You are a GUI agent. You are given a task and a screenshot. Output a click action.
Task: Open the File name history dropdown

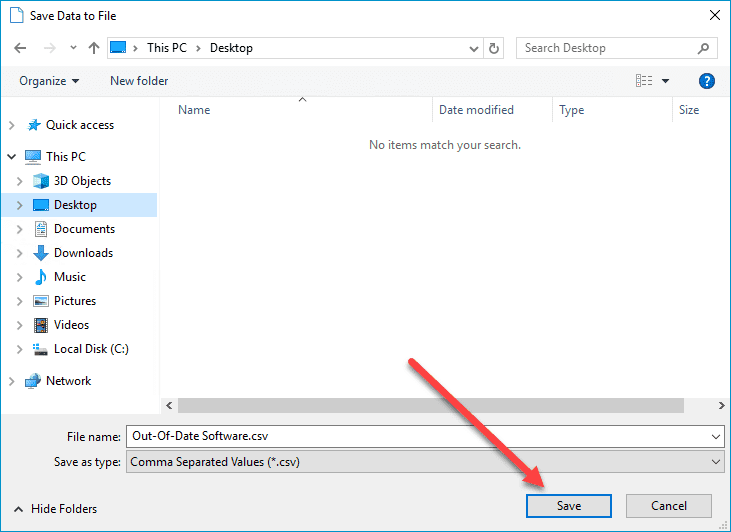pos(716,437)
